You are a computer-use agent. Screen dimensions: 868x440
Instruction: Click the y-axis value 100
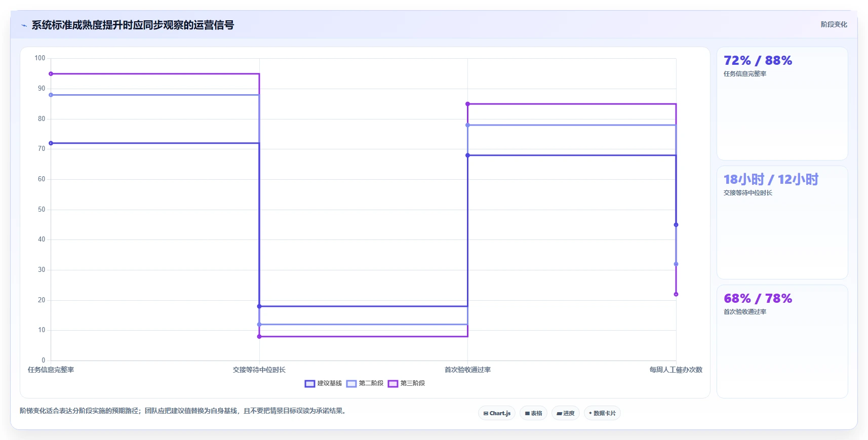[40, 58]
